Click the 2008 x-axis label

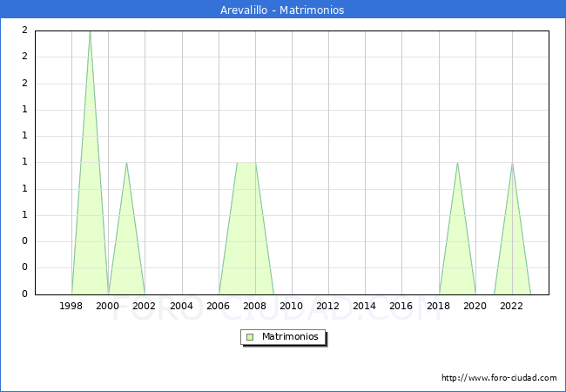pos(254,306)
